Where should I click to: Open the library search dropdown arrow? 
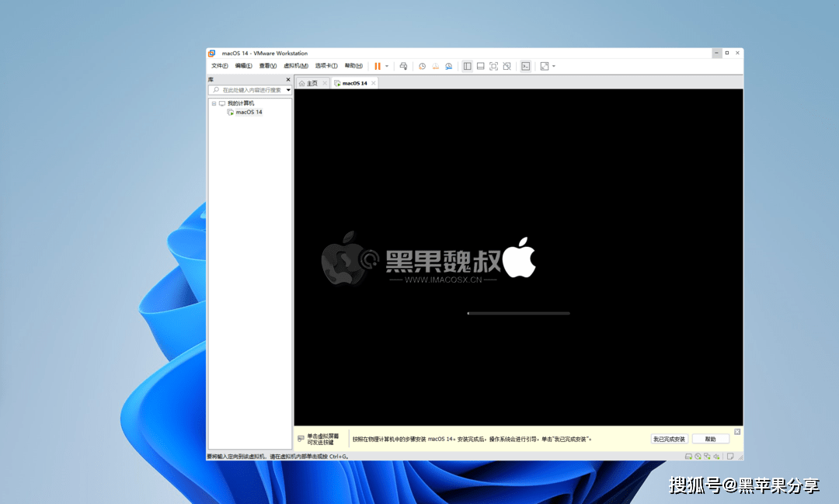288,90
